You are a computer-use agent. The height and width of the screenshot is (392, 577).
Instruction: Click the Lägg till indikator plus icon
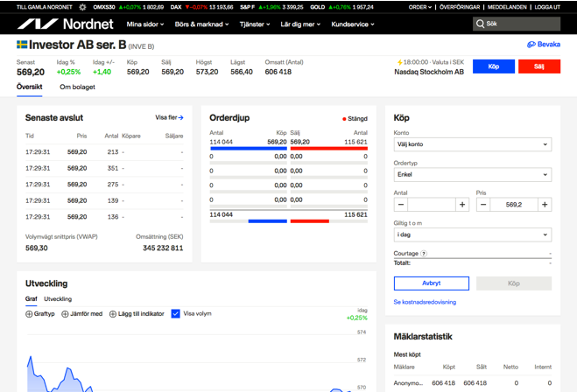click(113, 314)
